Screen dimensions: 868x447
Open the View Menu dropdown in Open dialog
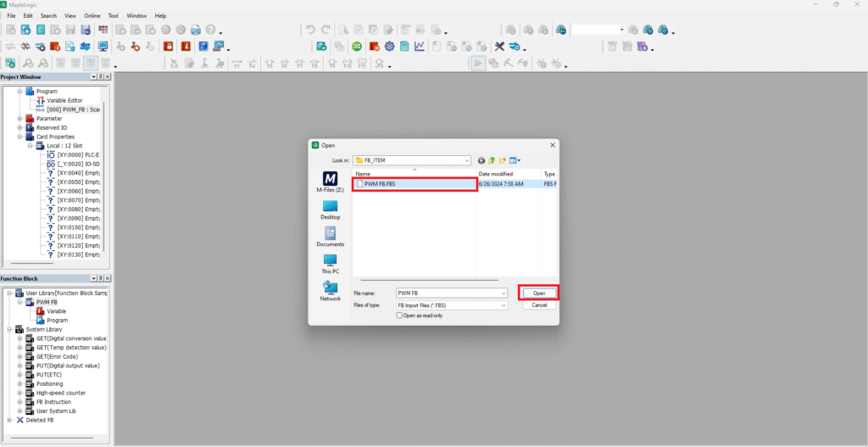click(515, 160)
